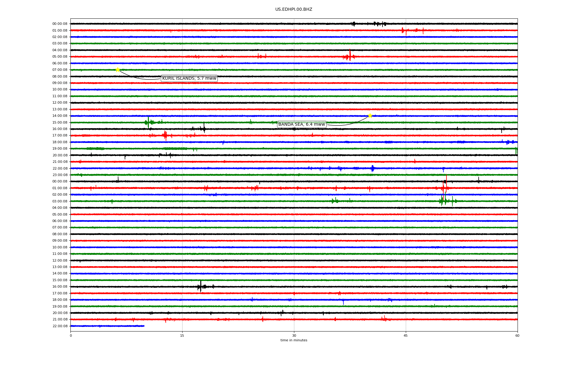Click the 60 minute x-axis tick label
588x368 pixels.
point(517,335)
